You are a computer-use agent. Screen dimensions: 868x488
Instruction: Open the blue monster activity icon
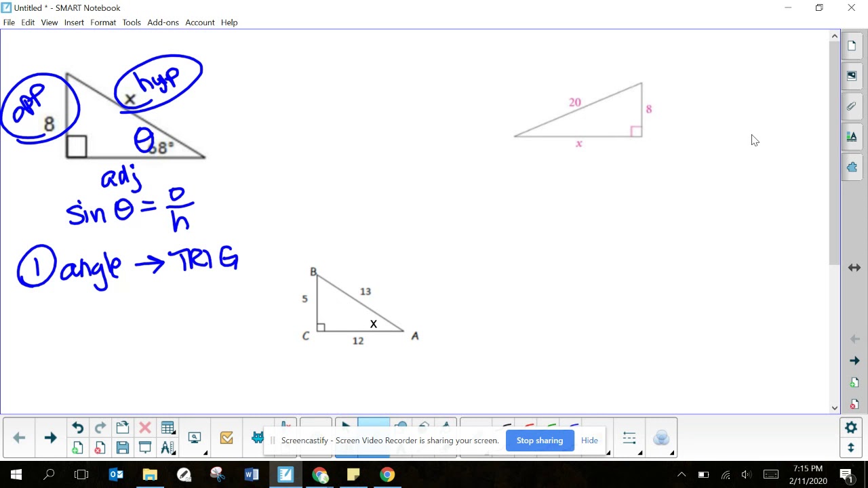[257, 438]
